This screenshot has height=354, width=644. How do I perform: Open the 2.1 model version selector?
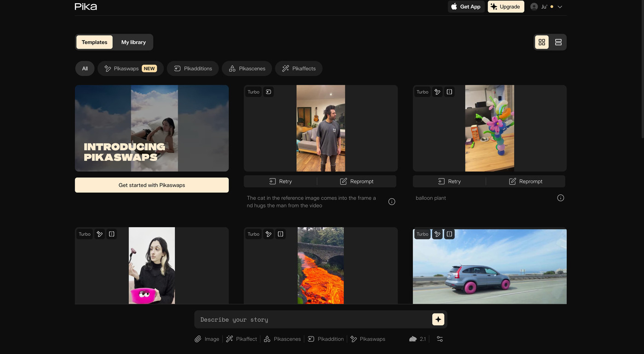pos(418,339)
